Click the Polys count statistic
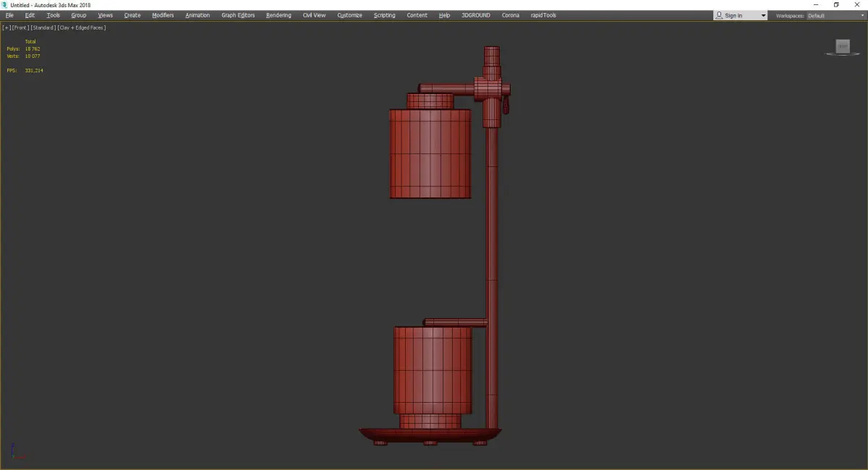 click(x=24, y=49)
